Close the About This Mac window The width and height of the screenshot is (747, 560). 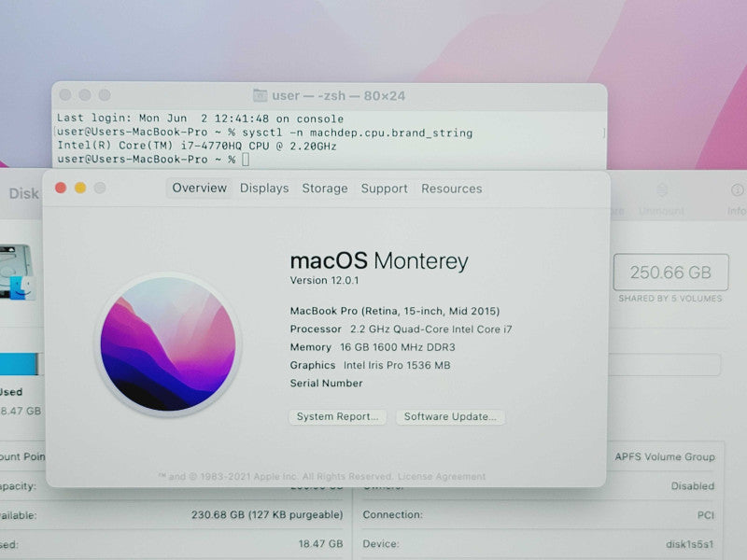point(61,189)
